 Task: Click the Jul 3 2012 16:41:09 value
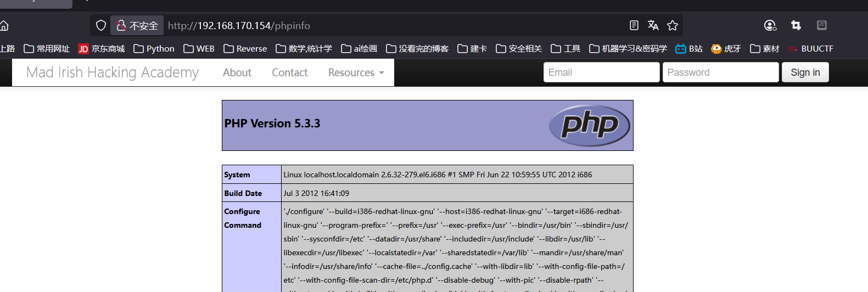point(316,193)
